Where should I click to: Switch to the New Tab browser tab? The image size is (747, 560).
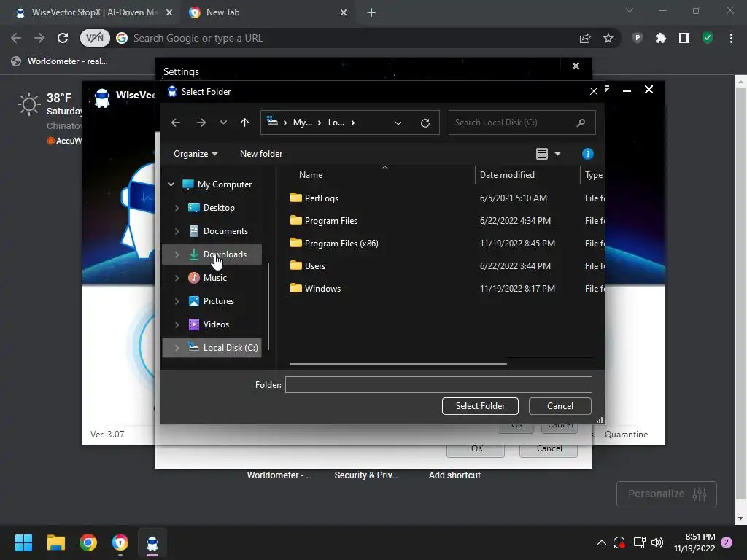[x=267, y=12]
